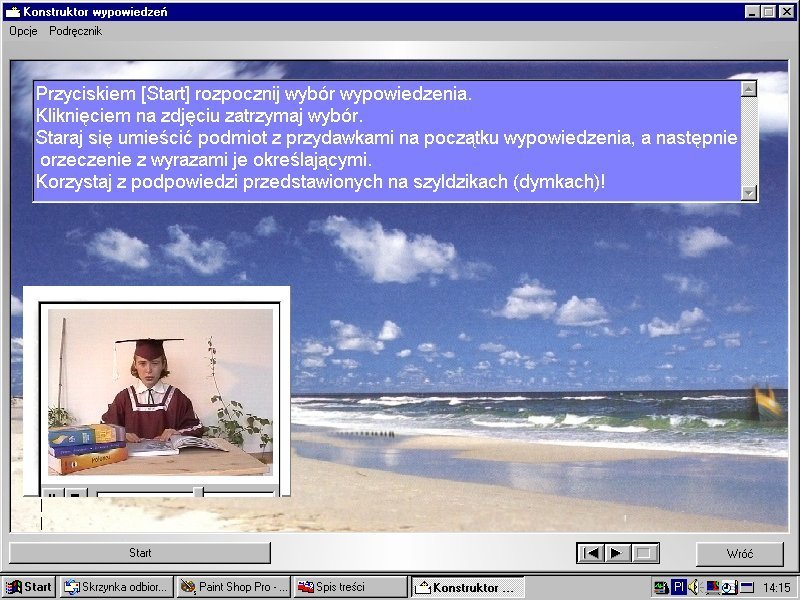Click the Konstruktor wypowiedzeń title bar icon
This screenshot has width=800, height=600.
[13, 11]
